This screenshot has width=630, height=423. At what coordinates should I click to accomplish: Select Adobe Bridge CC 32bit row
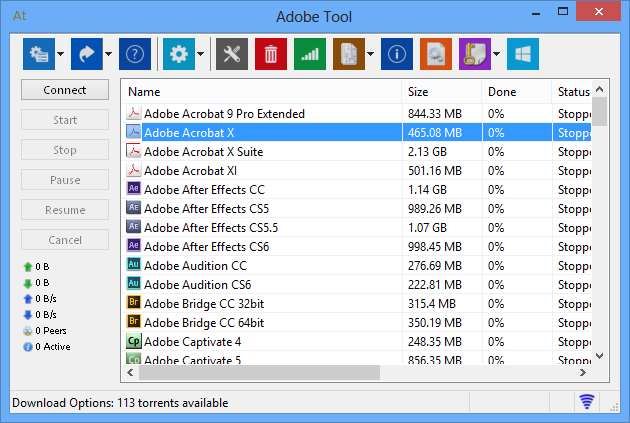coord(356,303)
